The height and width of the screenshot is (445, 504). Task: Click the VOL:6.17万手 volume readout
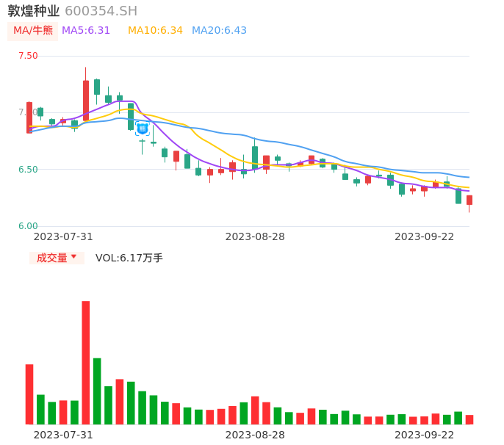[x=129, y=258]
